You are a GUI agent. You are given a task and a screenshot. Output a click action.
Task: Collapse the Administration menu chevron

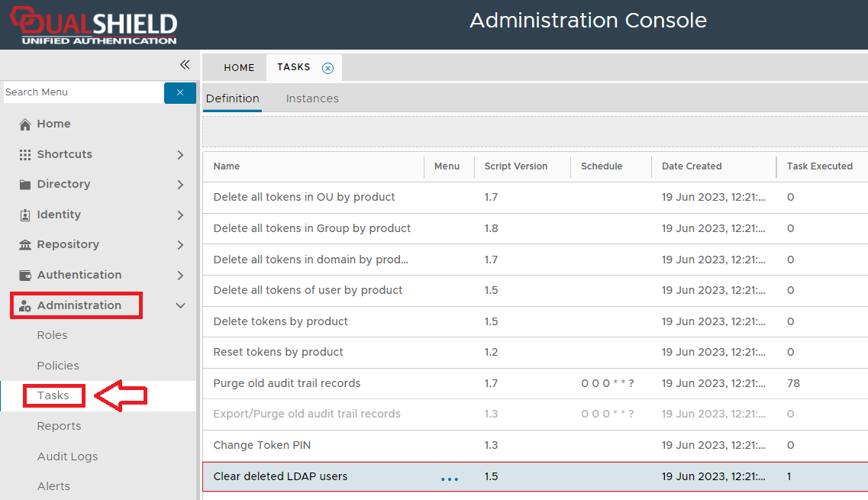coord(180,305)
